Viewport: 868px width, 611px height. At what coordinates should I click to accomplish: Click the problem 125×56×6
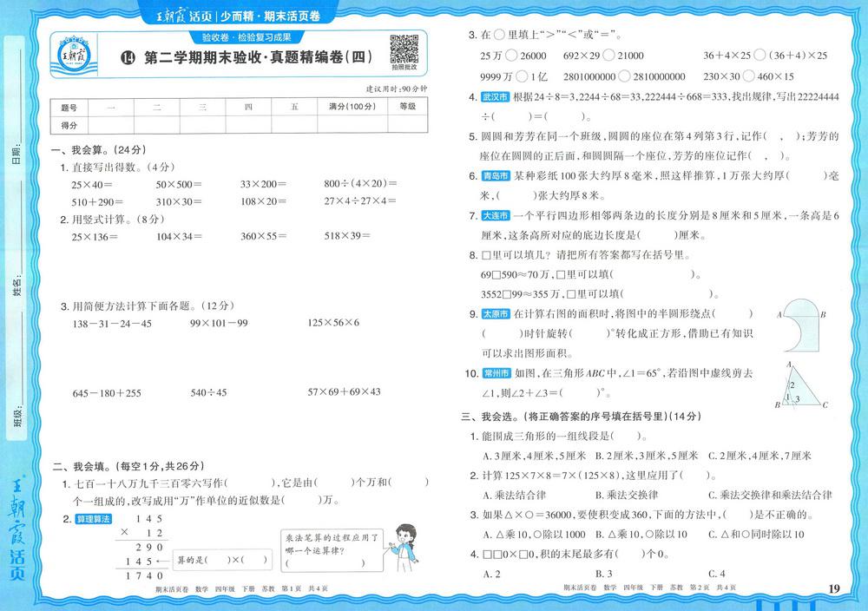pyautogui.click(x=333, y=323)
